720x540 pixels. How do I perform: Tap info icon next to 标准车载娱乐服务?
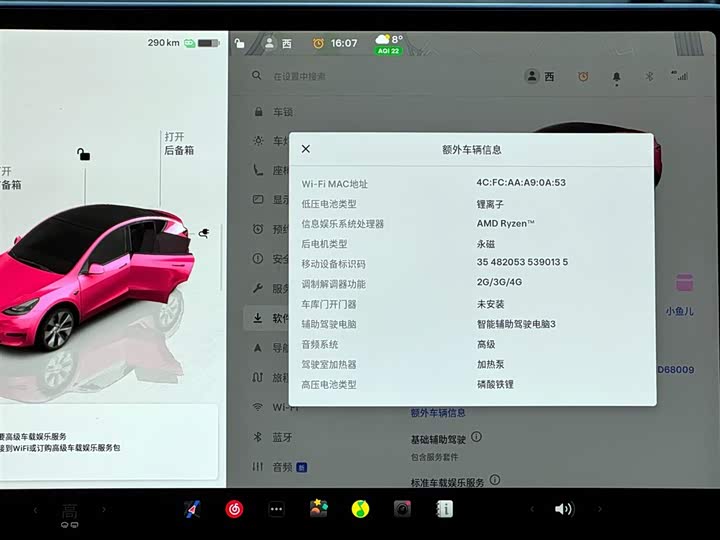(495, 480)
